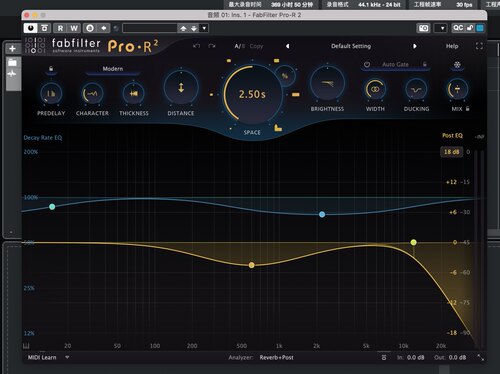
Task: Load previous preset with host up arrow
Action: [183, 28]
